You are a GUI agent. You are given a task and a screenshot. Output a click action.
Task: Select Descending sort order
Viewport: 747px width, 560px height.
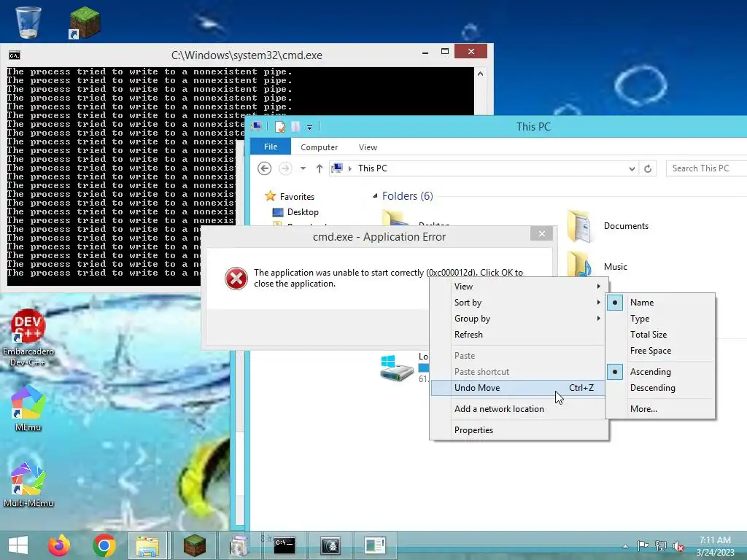(x=660, y=388)
